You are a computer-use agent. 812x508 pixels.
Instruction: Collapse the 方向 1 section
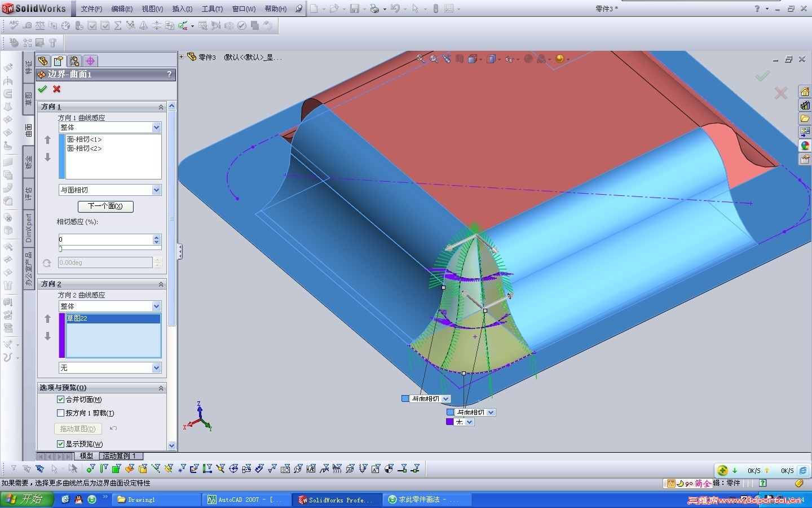[x=161, y=107]
